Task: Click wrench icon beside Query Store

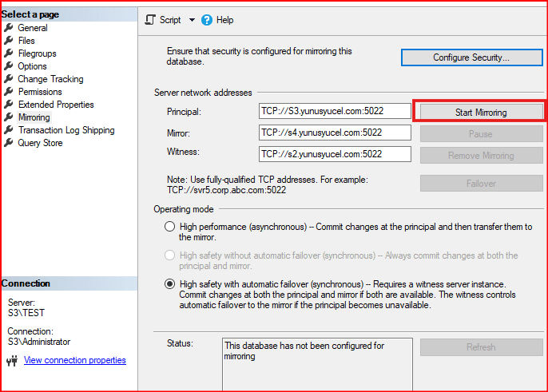Action: [x=10, y=143]
